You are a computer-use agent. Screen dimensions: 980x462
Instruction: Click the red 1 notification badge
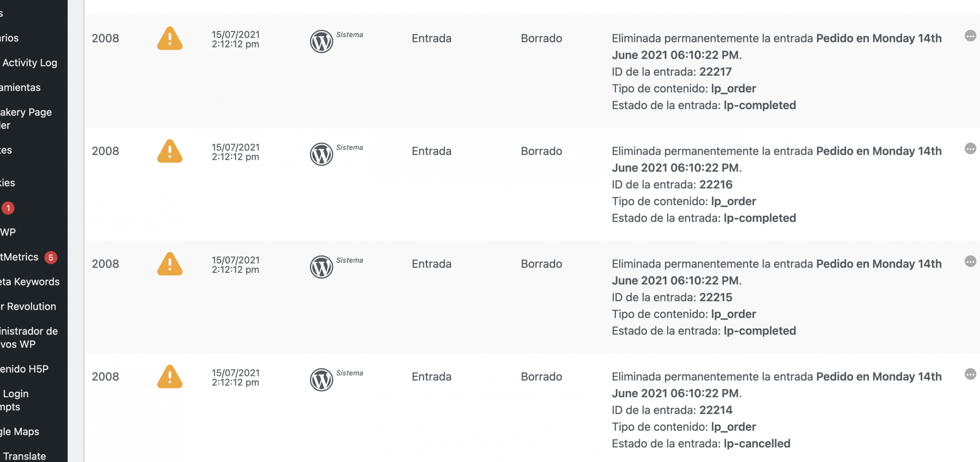8,208
